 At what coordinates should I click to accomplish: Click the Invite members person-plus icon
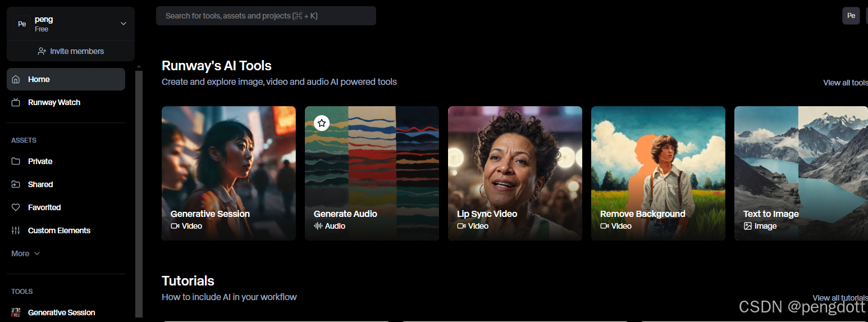point(42,51)
